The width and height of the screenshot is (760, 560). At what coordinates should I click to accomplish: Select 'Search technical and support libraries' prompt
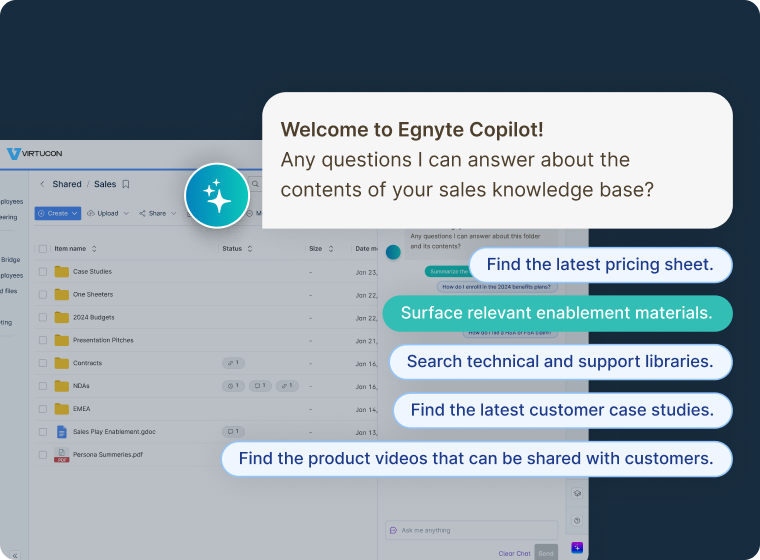pos(560,362)
